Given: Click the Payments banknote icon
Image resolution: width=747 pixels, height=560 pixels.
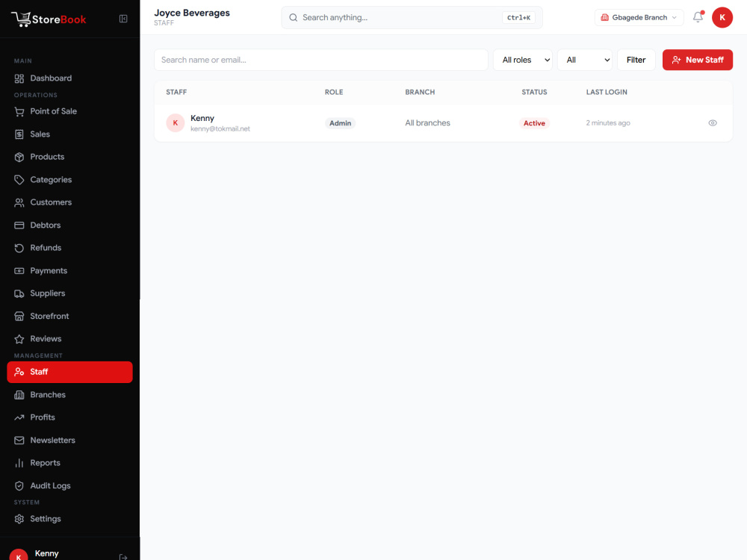Looking at the screenshot, I should (x=19, y=271).
